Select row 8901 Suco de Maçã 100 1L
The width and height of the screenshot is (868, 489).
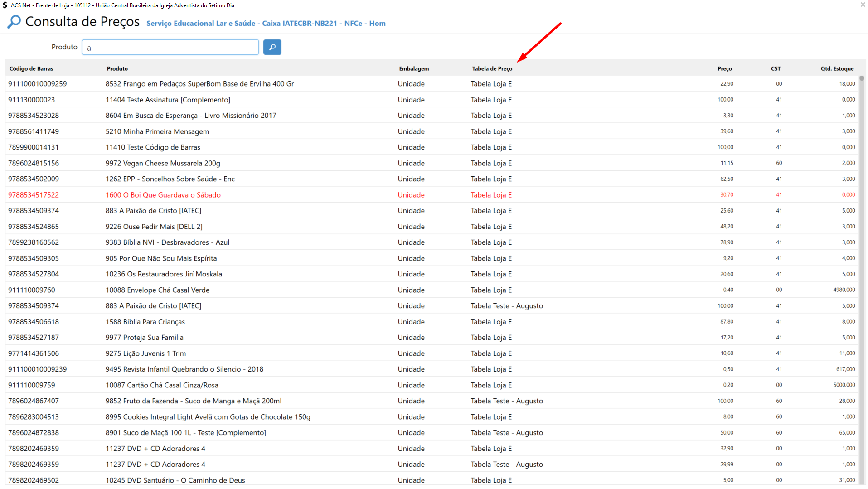[x=432, y=433]
